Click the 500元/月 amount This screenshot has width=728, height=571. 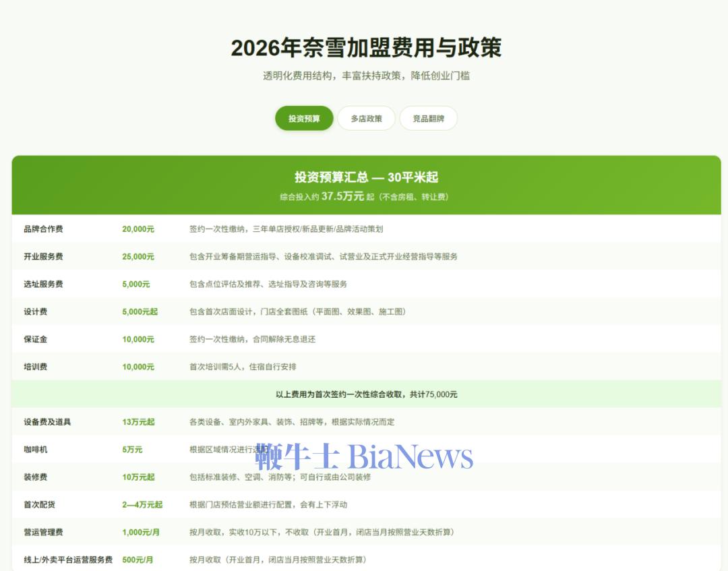pos(138,560)
